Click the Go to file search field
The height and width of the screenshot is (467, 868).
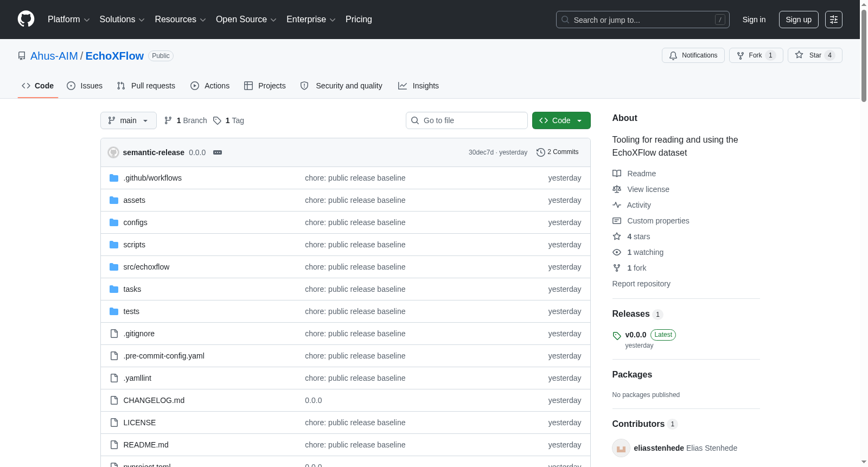pos(467,120)
